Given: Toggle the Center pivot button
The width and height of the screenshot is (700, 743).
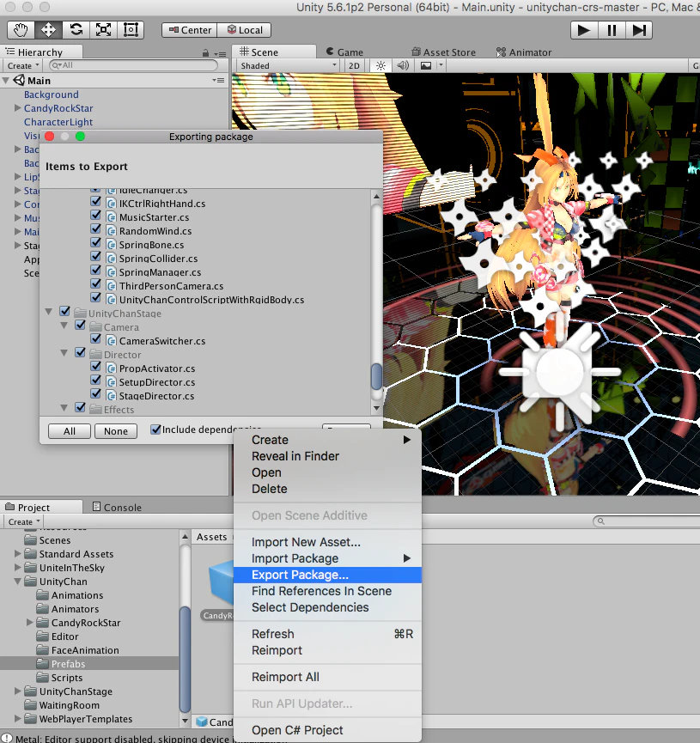Looking at the screenshot, I should click(190, 30).
